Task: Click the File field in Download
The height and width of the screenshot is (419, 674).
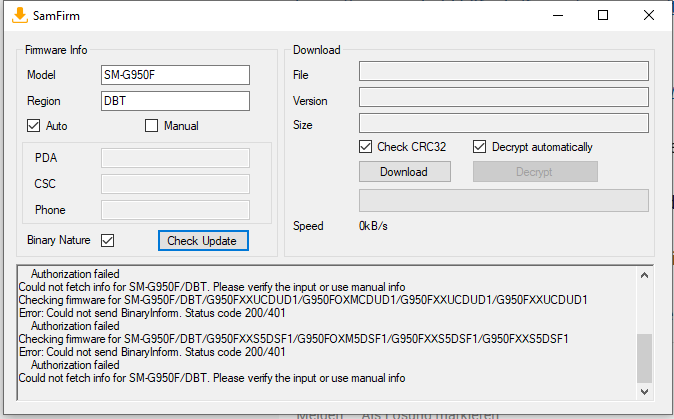Action: tap(504, 71)
